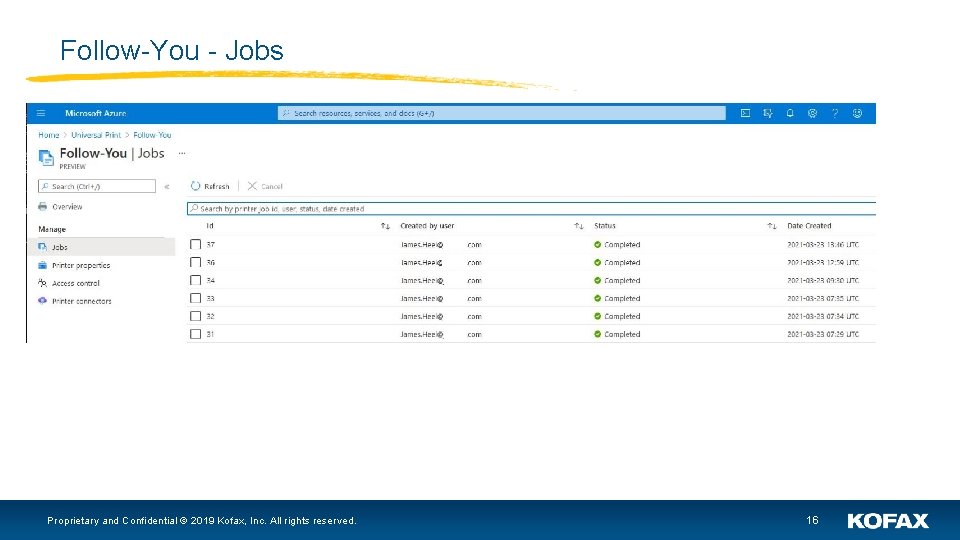Click the Overview printer icon
The height and width of the screenshot is (540, 960).
pos(42,207)
